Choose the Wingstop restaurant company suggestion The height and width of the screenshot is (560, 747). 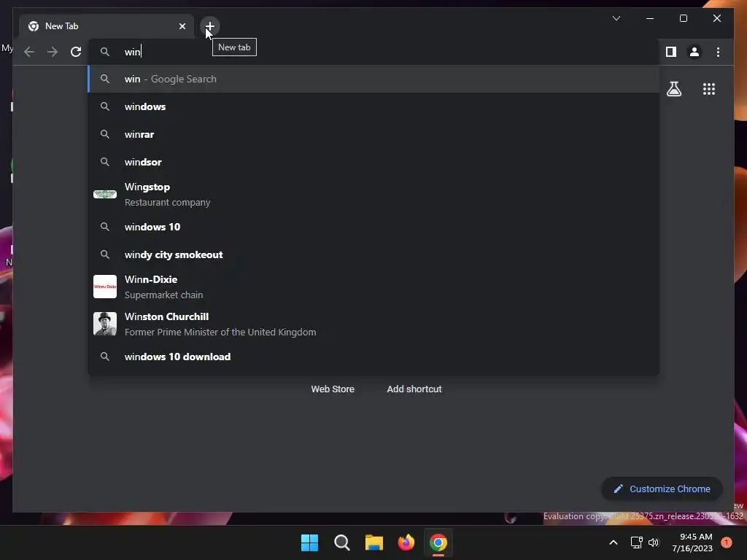[x=373, y=194]
